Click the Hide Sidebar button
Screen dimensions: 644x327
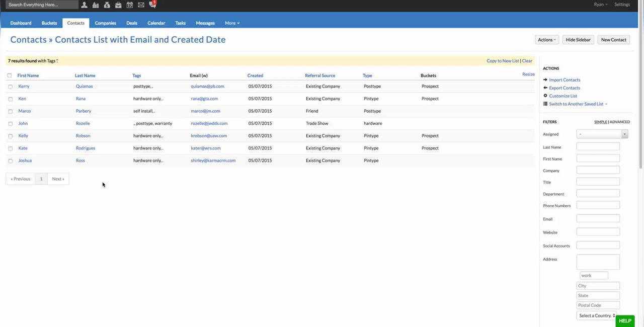click(x=578, y=40)
